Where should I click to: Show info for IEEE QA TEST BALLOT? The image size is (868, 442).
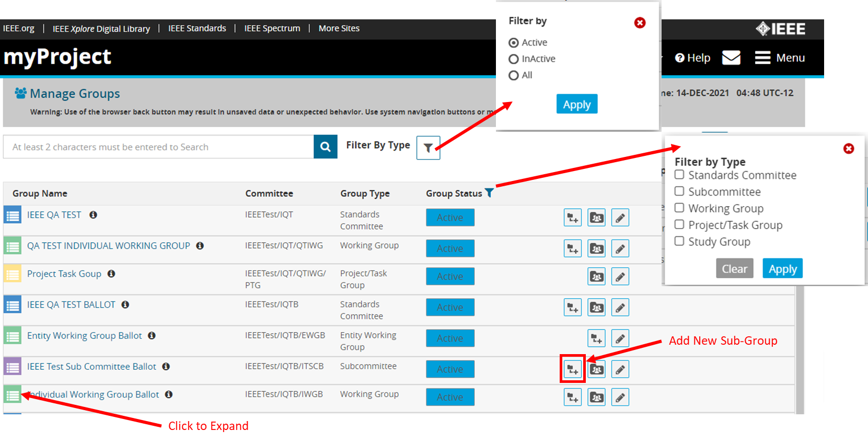tap(125, 304)
